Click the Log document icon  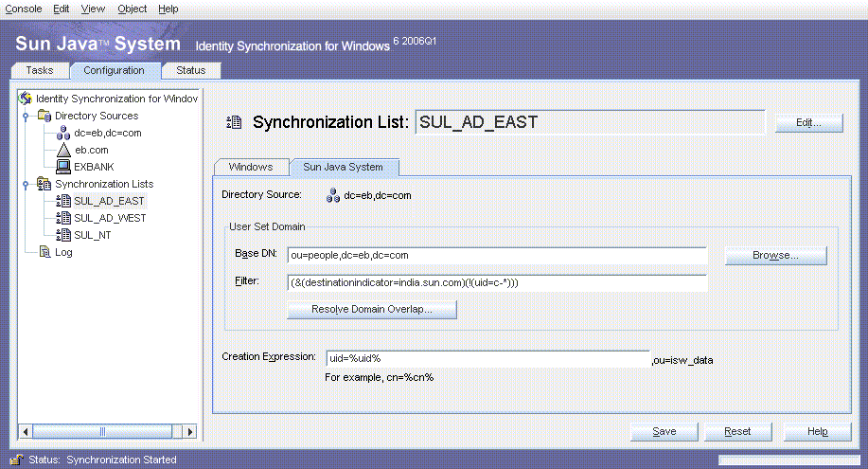(44, 252)
